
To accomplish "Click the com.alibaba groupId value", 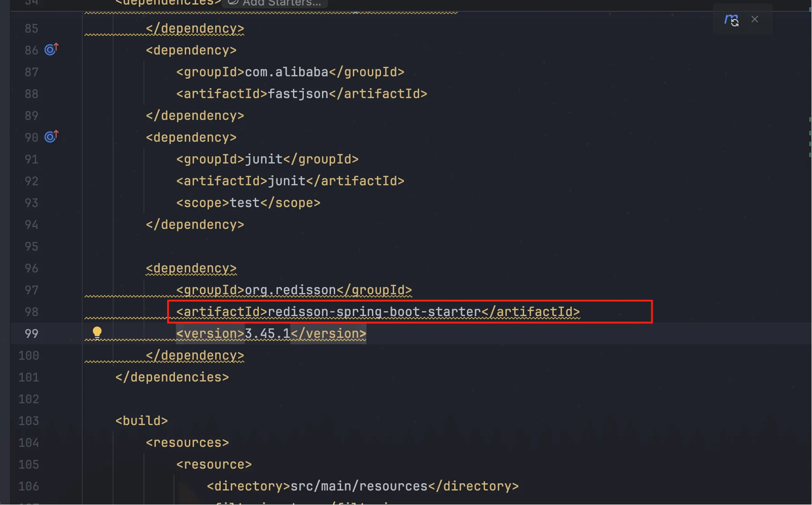I will 286,72.
